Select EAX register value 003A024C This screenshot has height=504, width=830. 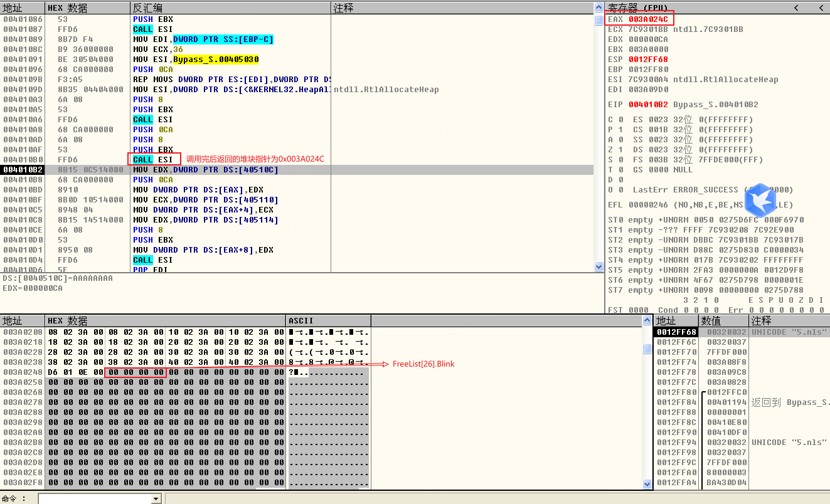click(648, 19)
